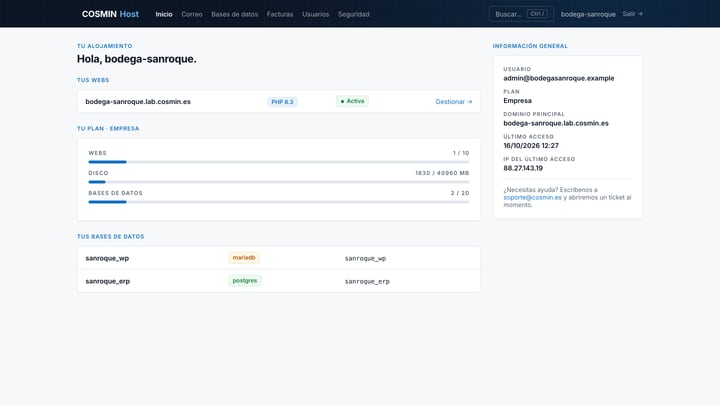Focus the Buscar search field
The height and width of the screenshot is (405, 720).
click(x=521, y=14)
